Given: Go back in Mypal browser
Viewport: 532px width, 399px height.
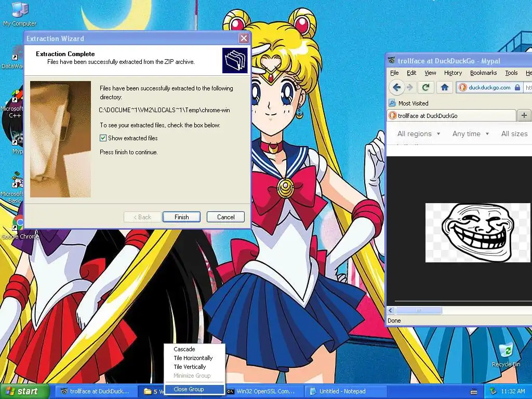Looking at the screenshot, I should pyautogui.click(x=396, y=87).
